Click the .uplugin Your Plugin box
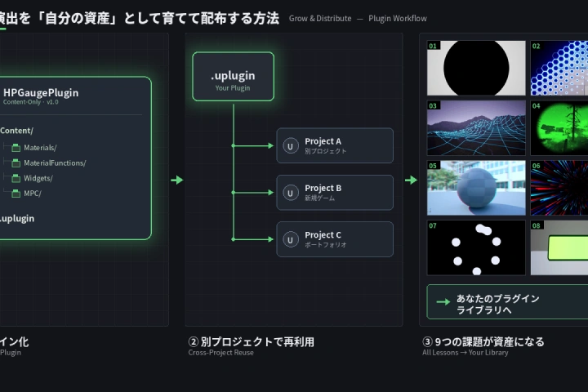 (234, 77)
